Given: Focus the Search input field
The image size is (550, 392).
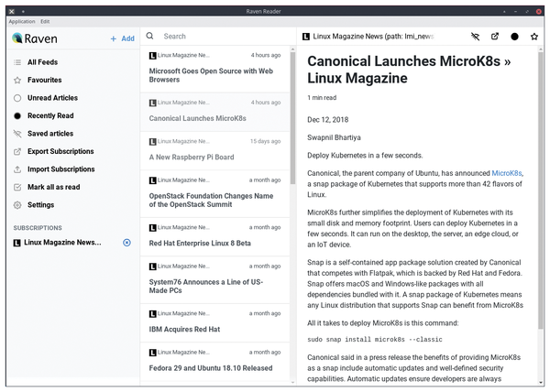Looking at the screenshot, I should [x=225, y=36].
